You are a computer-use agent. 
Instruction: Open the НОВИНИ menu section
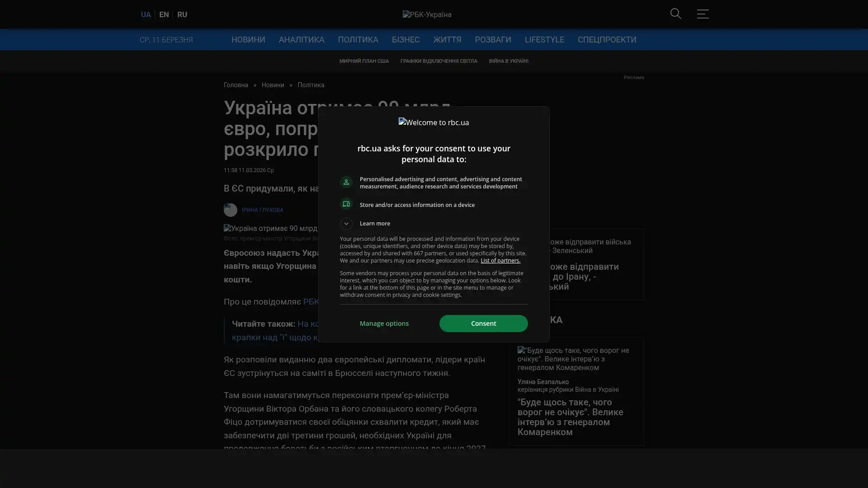pos(248,40)
